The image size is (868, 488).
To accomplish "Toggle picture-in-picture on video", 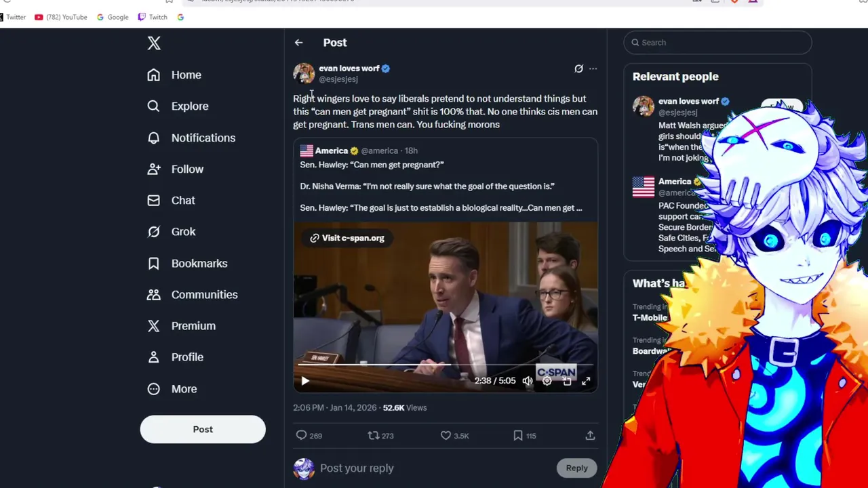I will point(567,381).
